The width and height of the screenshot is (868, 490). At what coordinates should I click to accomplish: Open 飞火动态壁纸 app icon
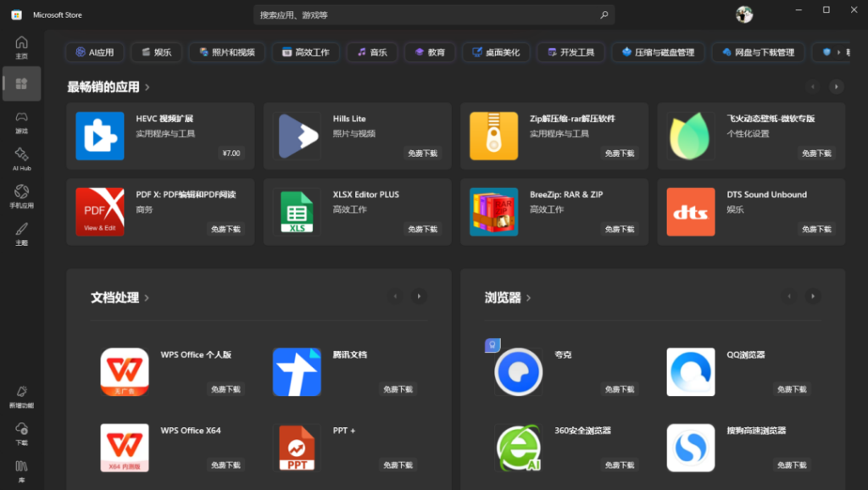click(690, 136)
